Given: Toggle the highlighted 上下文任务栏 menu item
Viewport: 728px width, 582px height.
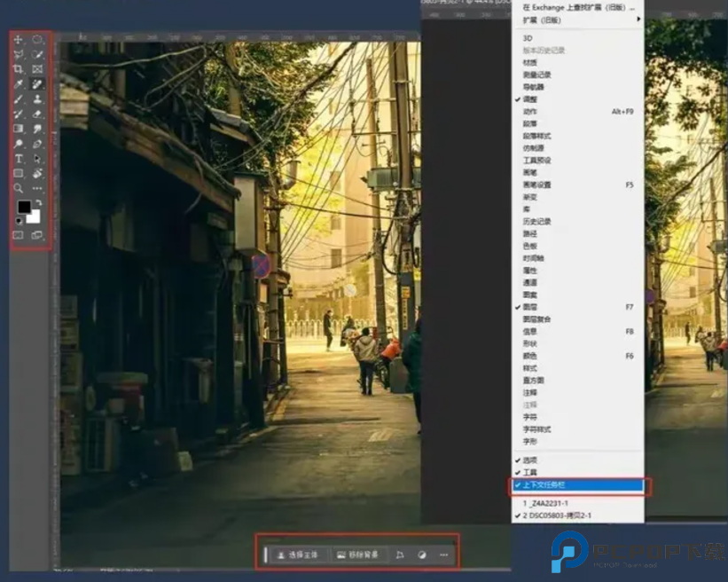Looking at the screenshot, I should click(x=578, y=485).
